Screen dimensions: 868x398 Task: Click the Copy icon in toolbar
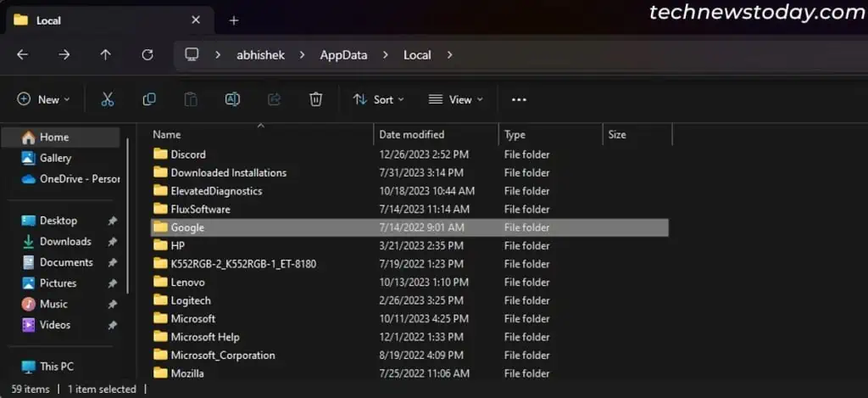149,99
